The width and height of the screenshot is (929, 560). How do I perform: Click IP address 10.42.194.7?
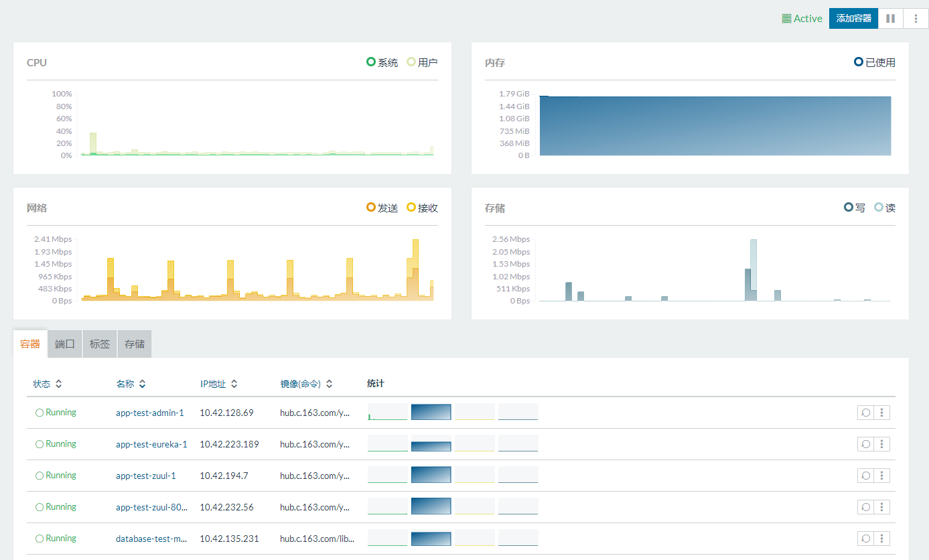[224, 476]
